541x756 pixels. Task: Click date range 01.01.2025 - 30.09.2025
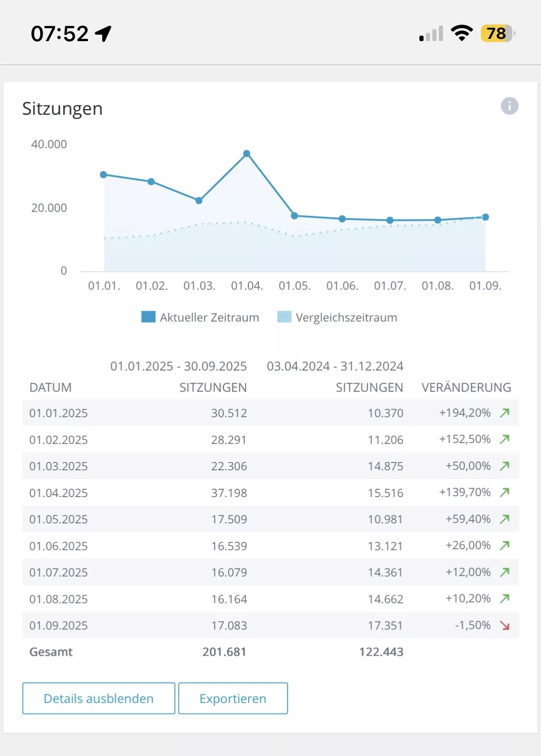click(x=178, y=366)
